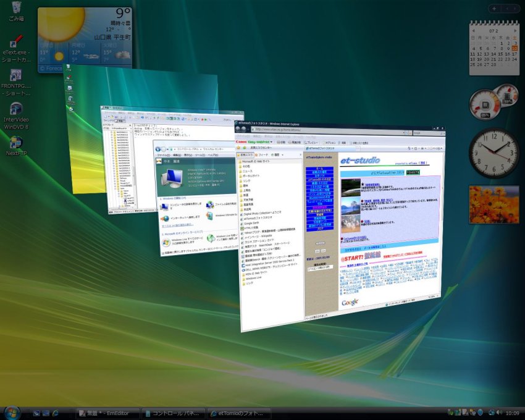Image resolution: width=525 pixels, height=420 pixels.
Task: Click the taskbar clock showing 10:09
Action: pyautogui.click(x=512, y=413)
